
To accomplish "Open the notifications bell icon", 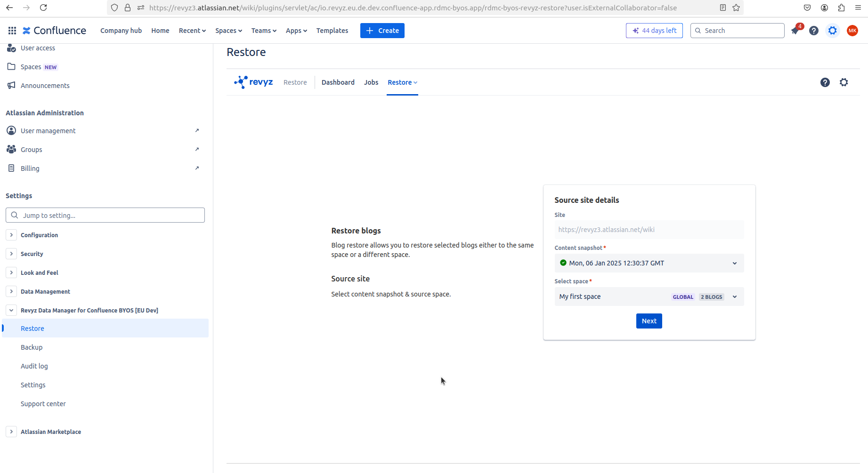I will tap(795, 31).
